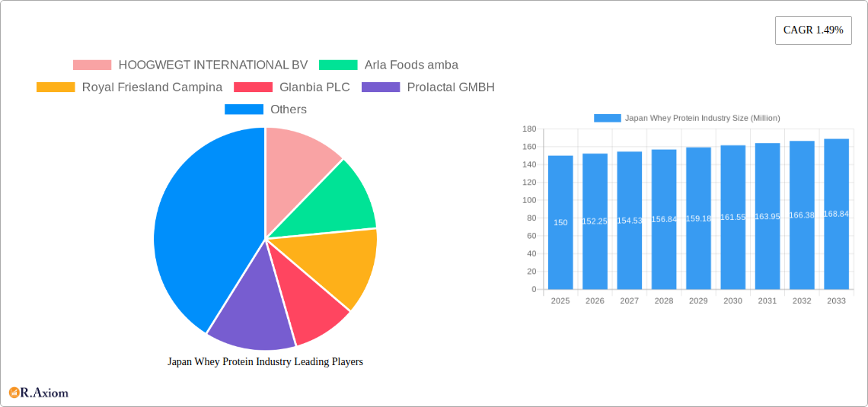Image resolution: width=868 pixels, height=407 pixels.
Task: Click the 2029 bar showing 159.18
Action: pos(699,218)
